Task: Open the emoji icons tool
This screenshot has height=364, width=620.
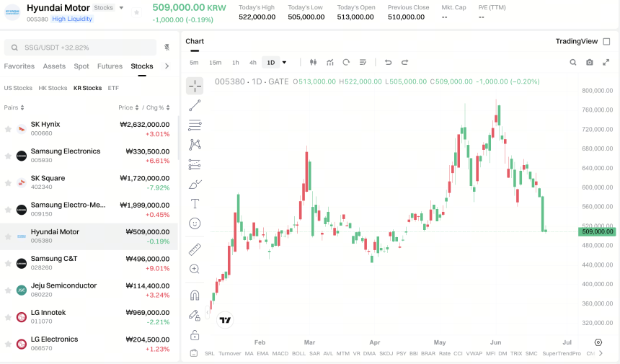Action: click(x=195, y=223)
